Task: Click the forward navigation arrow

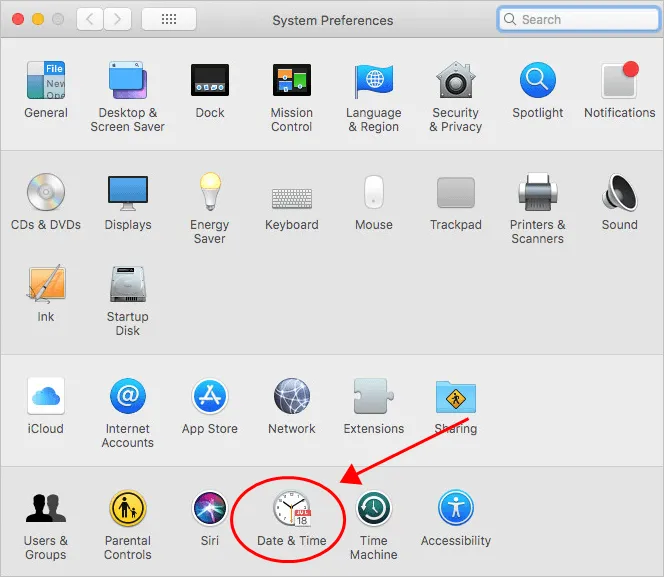Action: click(x=117, y=19)
